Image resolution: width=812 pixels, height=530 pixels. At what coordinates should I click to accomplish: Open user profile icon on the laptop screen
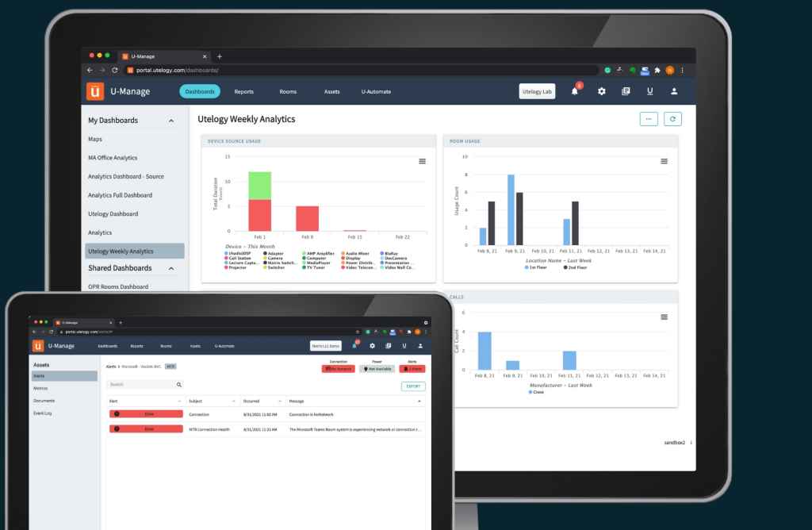420,346
